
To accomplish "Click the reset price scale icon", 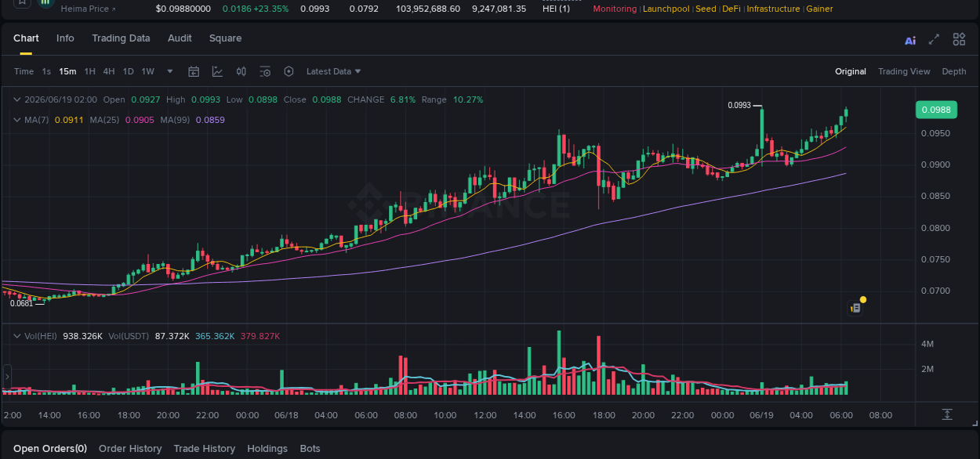I will (947, 414).
